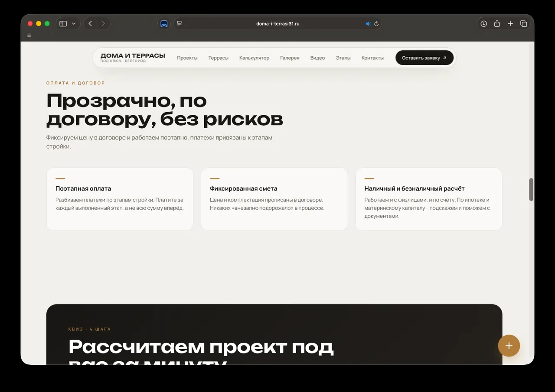The image size is (555, 392).
Task: Reload the current page
Action: click(376, 24)
